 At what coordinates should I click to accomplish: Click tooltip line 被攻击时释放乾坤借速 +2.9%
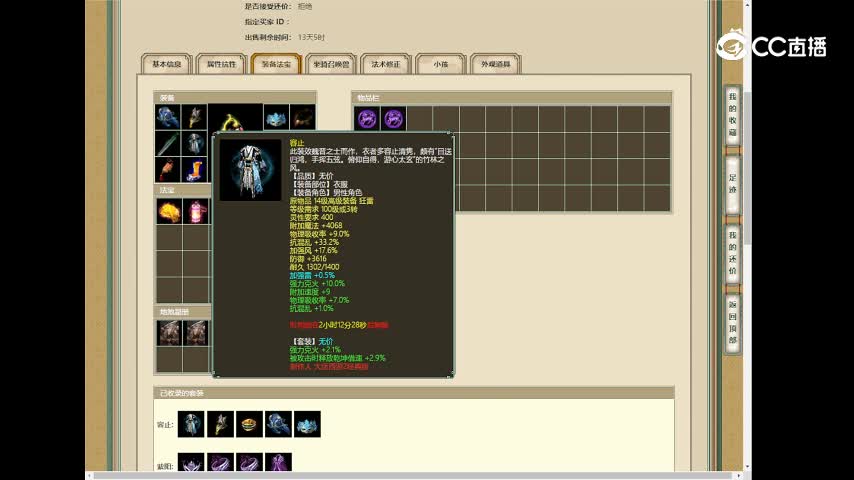pos(338,359)
